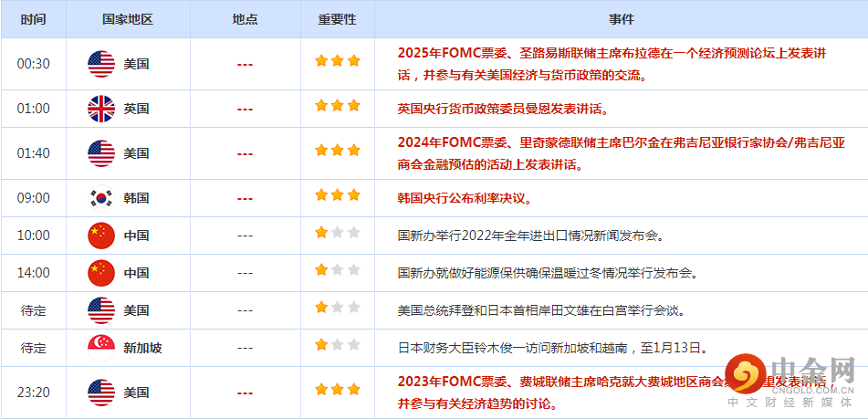Open the 圣路易斯联储主席布拉德 speech event

612,53
